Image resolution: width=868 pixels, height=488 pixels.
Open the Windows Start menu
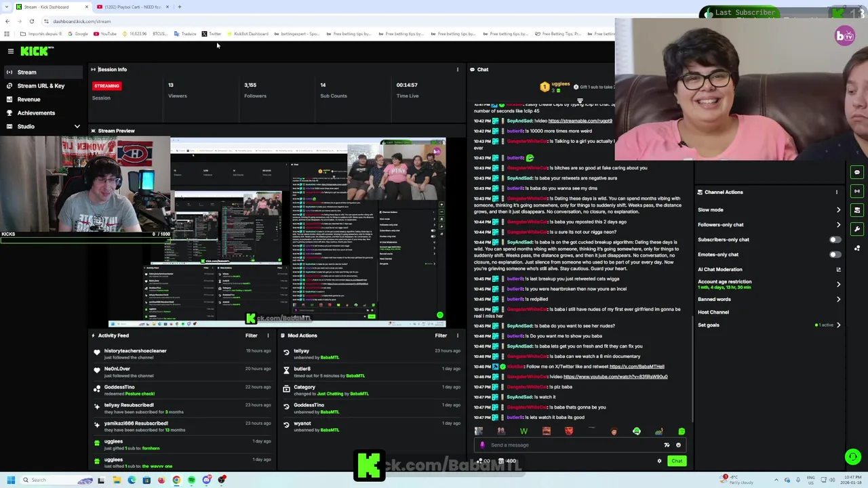point(11,480)
